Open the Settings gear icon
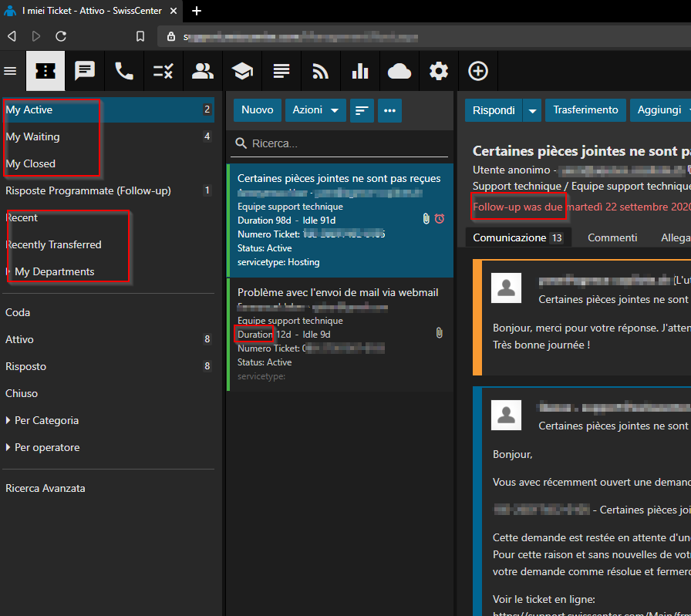Screen dimensions: 691x616 (x=439, y=71)
